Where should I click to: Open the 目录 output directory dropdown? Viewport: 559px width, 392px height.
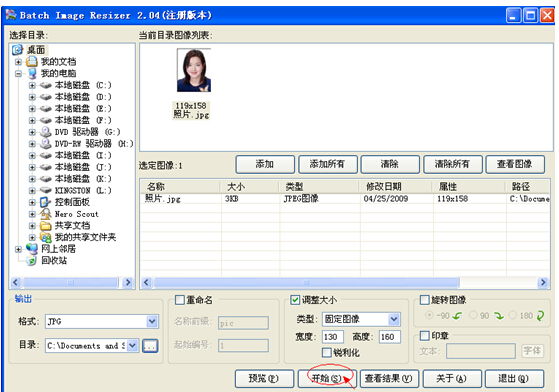[132, 345]
